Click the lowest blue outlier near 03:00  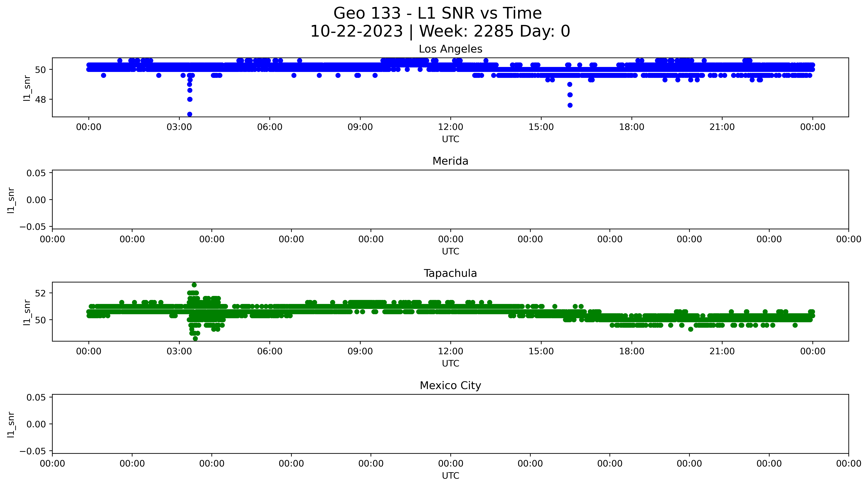[x=190, y=114]
